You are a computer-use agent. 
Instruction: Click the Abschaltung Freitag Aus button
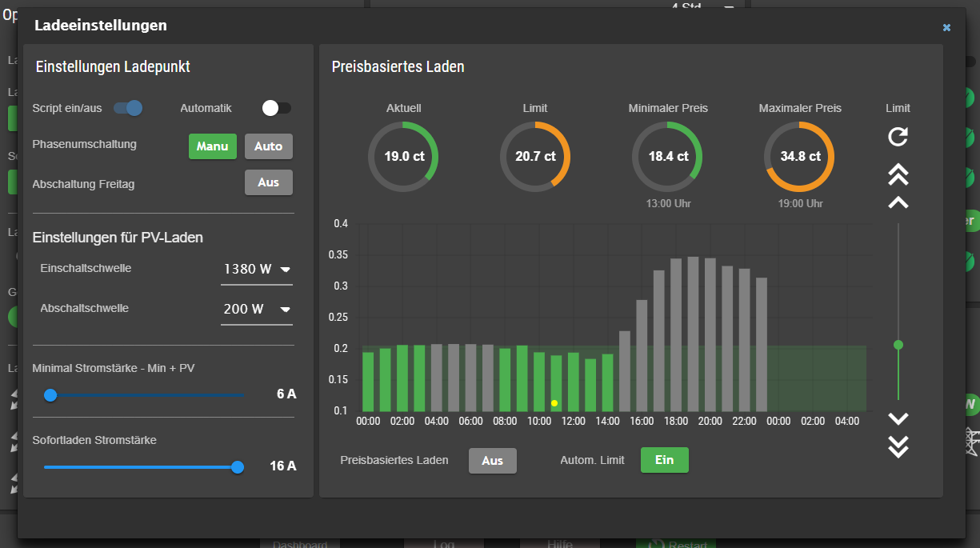click(x=269, y=182)
